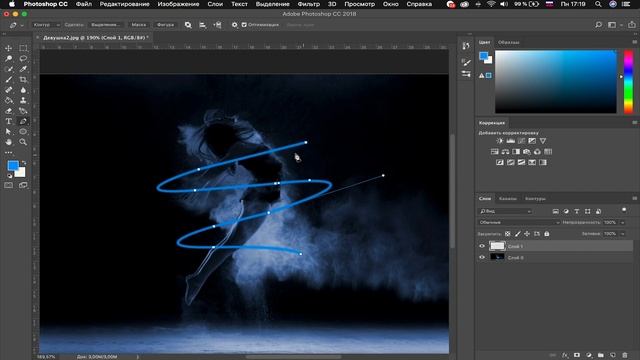Open the three-dots Edit Toolbar button
The height and width of the screenshot is (360, 640).
coord(9,153)
